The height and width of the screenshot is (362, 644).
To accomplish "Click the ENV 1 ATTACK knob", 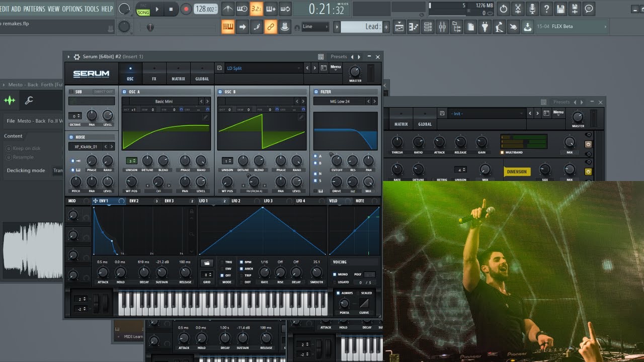I will click(102, 273).
